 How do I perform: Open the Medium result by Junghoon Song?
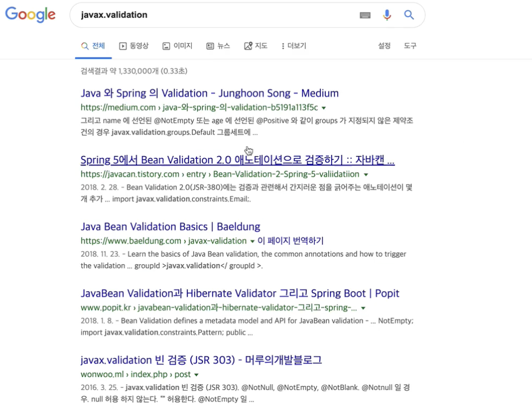coord(209,93)
